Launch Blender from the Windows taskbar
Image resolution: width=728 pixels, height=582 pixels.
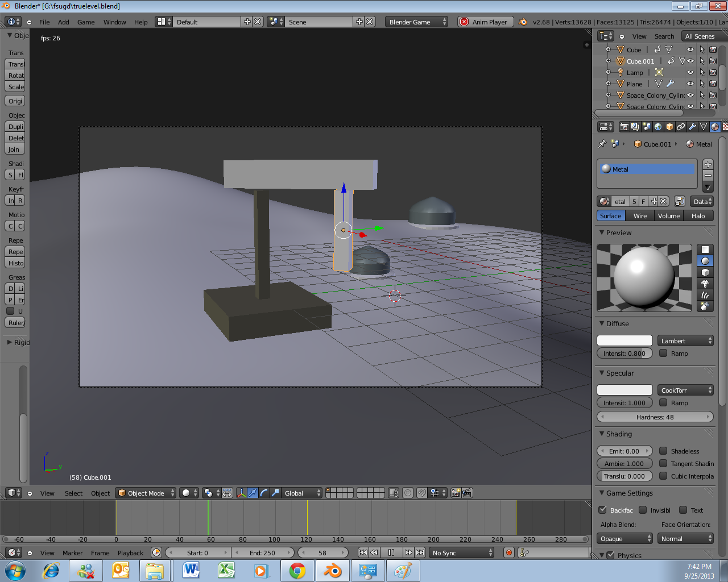point(332,571)
